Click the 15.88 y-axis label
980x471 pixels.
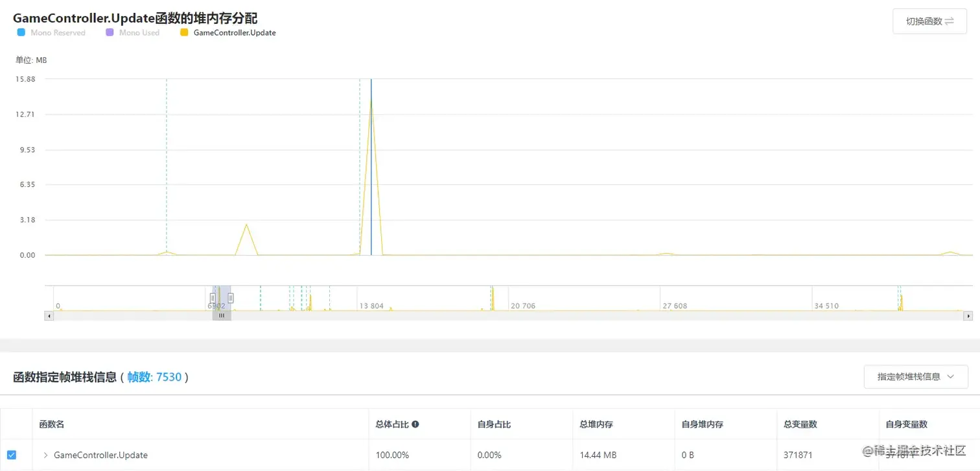(x=27, y=79)
